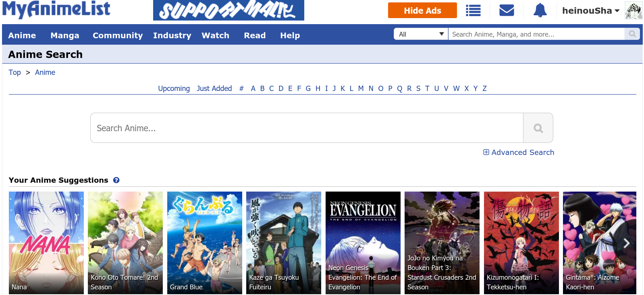Browse anime starting with letter W

(456, 89)
